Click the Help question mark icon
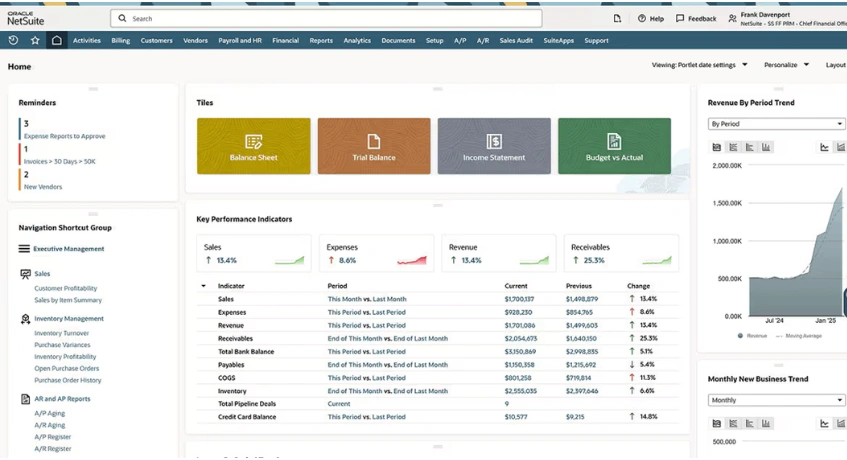The height and width of the screenshot is (460, 847). 642,18
